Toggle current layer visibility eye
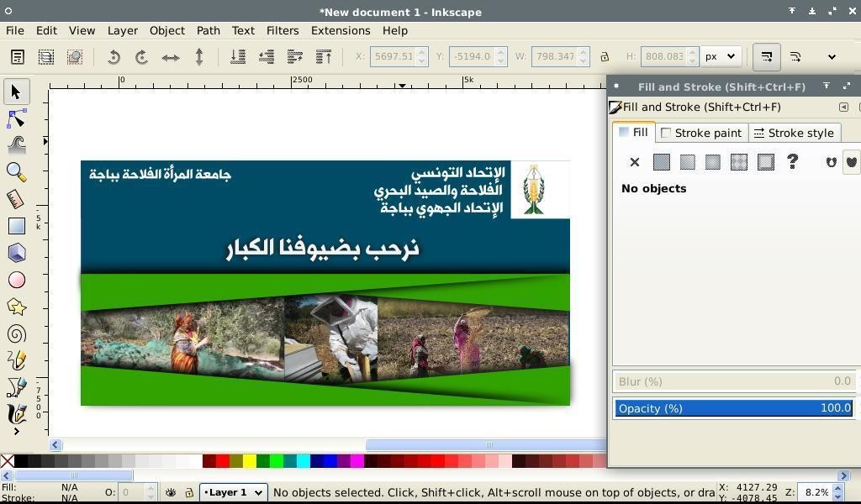Viewport: 861px width, 504px height. click(171, 492)
